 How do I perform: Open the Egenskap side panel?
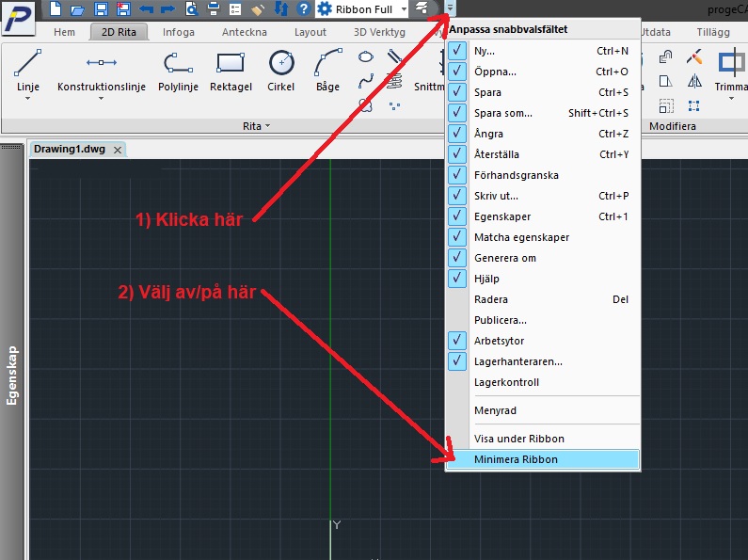(12, 376)
